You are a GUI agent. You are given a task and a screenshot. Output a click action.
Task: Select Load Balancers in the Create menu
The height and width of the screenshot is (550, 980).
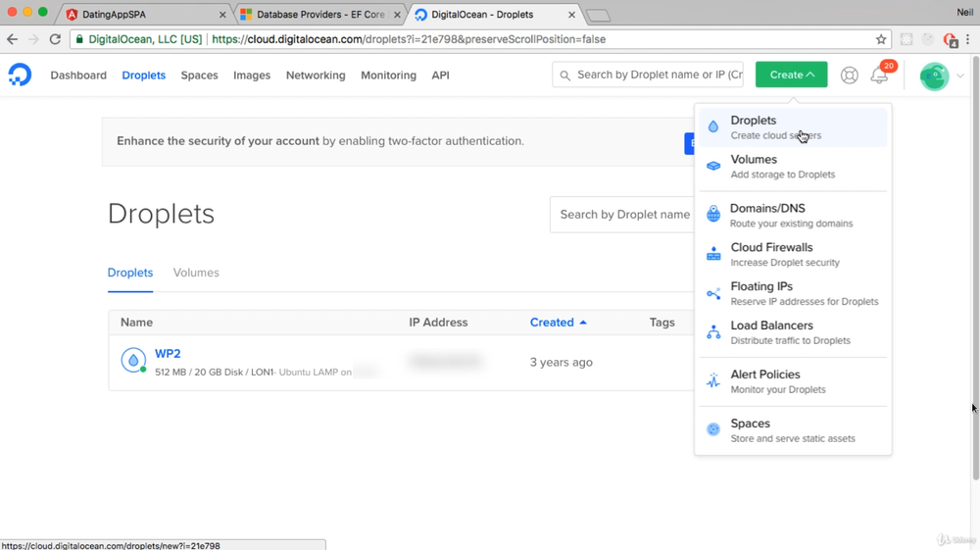pos(793,332)
